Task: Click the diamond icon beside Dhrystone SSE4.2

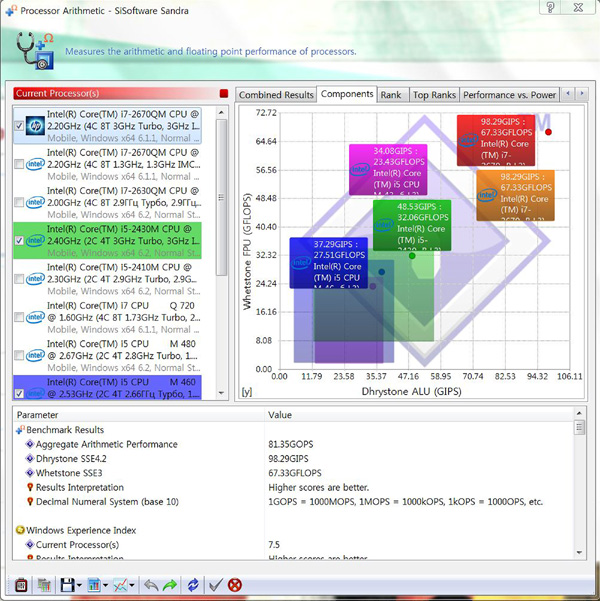Action: point(30,458)
